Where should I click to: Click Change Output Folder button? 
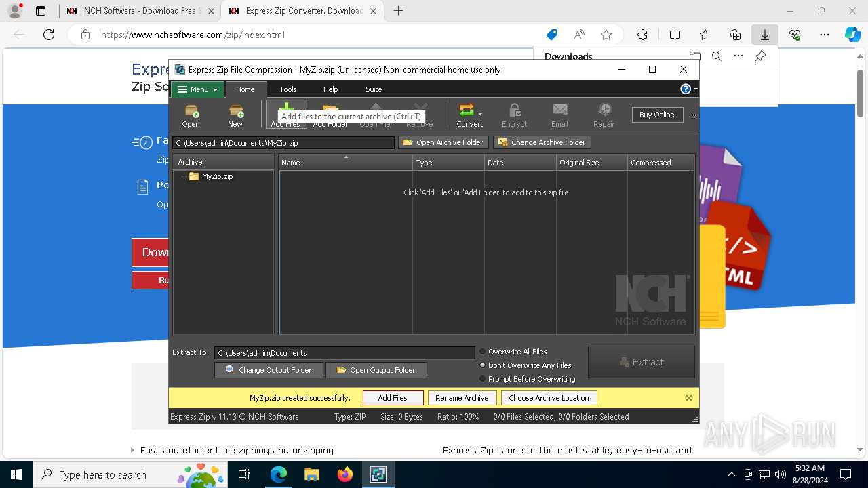[x=269, y=370]
